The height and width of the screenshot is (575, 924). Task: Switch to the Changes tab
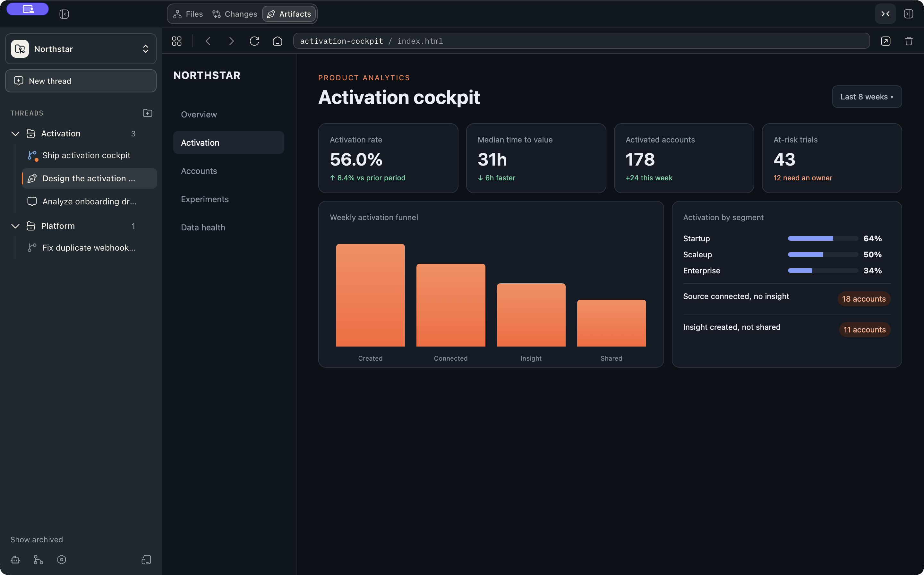pyautogui.click(x=235, y=14)
